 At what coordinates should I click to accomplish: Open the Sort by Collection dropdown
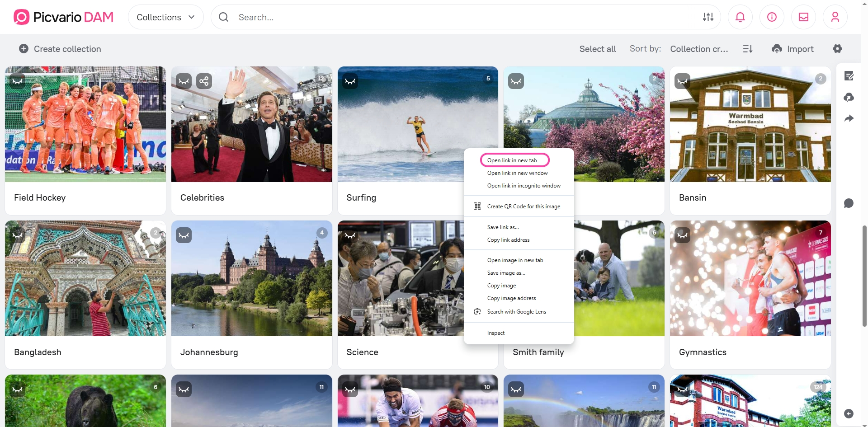click(699, 49)
